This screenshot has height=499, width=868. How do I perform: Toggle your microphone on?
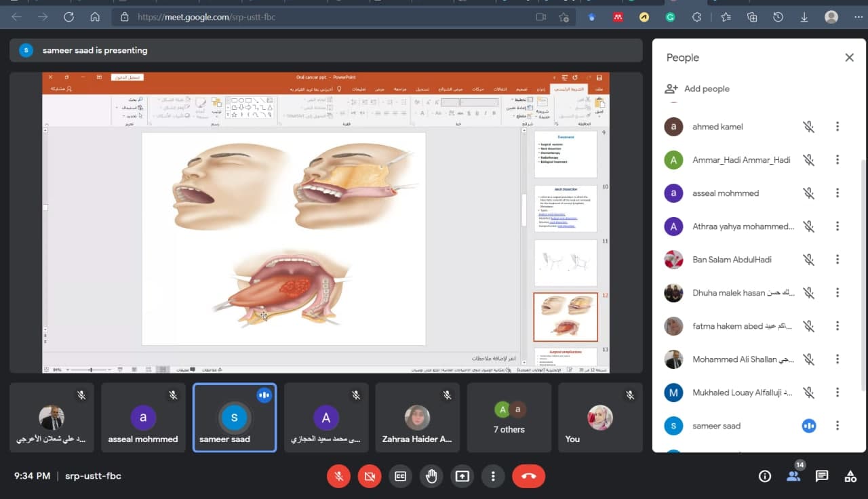pyautogui.click(x=338, y=476)
